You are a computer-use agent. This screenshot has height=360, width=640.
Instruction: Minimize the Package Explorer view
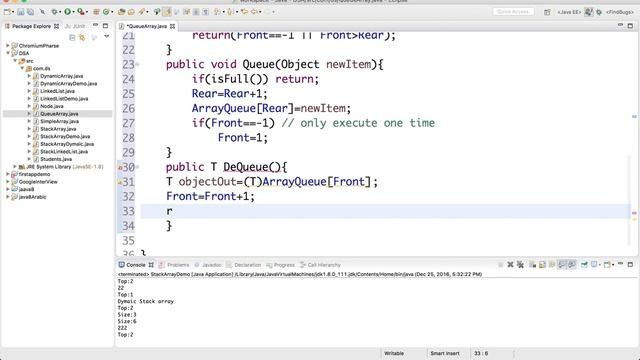pyautogui.click(x=96, y=25)
